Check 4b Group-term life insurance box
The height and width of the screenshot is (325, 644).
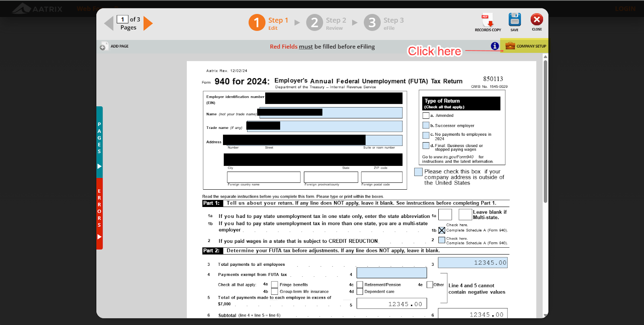pos(275,292)
